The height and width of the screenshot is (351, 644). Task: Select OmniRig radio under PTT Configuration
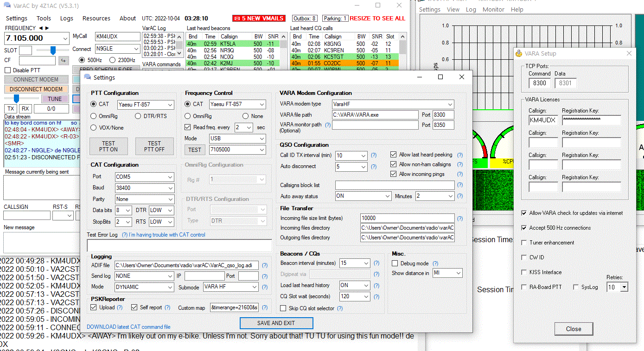(94, 116)
